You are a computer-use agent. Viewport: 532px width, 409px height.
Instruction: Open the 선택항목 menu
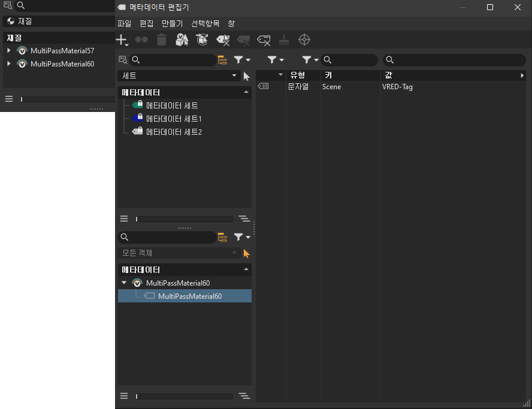click(x=205, y=23)
